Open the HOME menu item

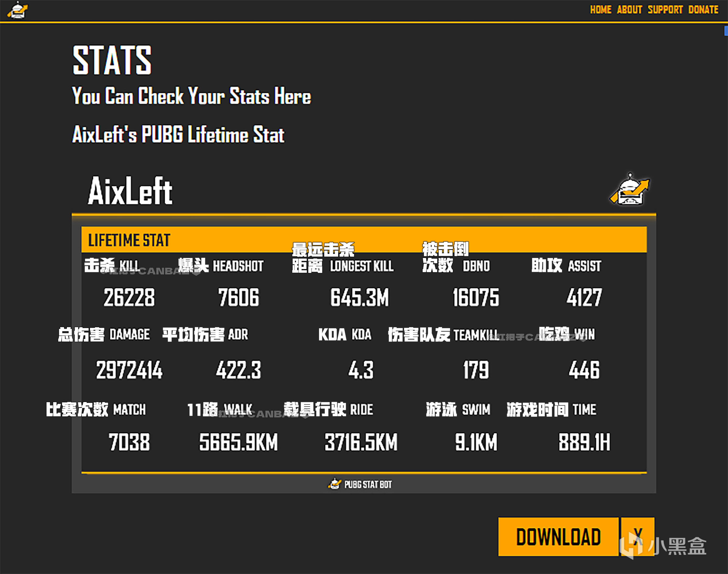pyautogui.click(x=601, y=9)
